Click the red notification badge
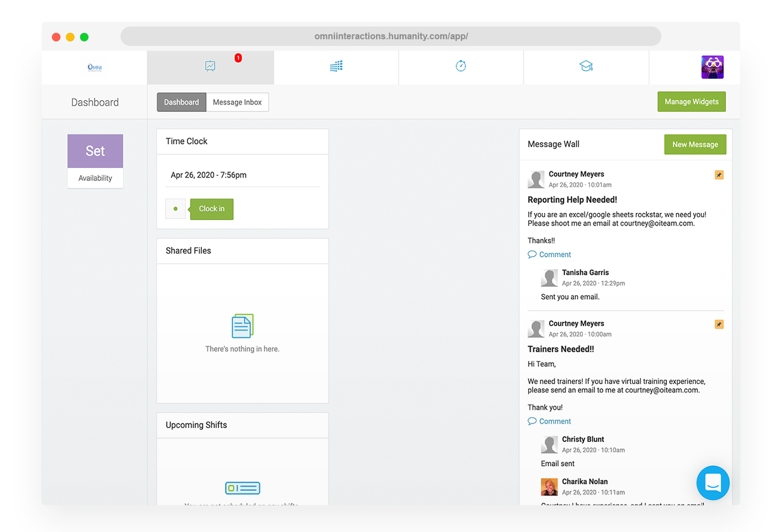783x532 pixels. click(238, 58)
